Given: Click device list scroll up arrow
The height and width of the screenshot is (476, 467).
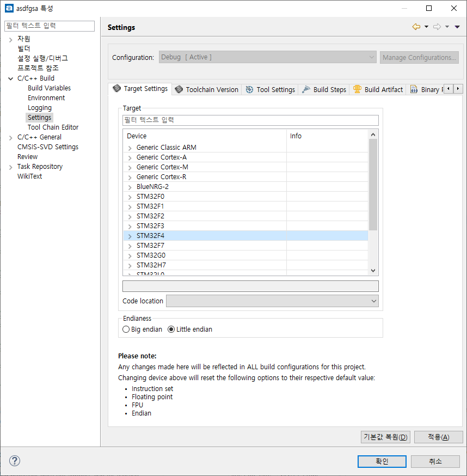Looking at the screenshot, I should pos(373,135).
